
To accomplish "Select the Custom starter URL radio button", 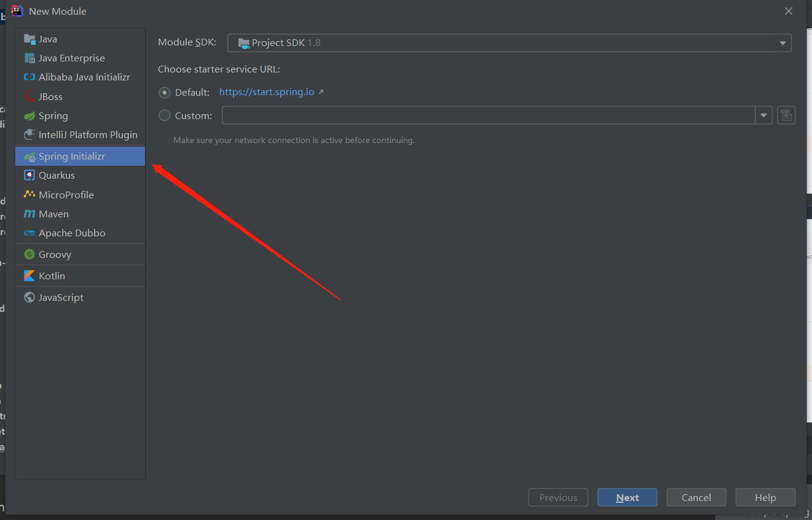I will (165, 115).
